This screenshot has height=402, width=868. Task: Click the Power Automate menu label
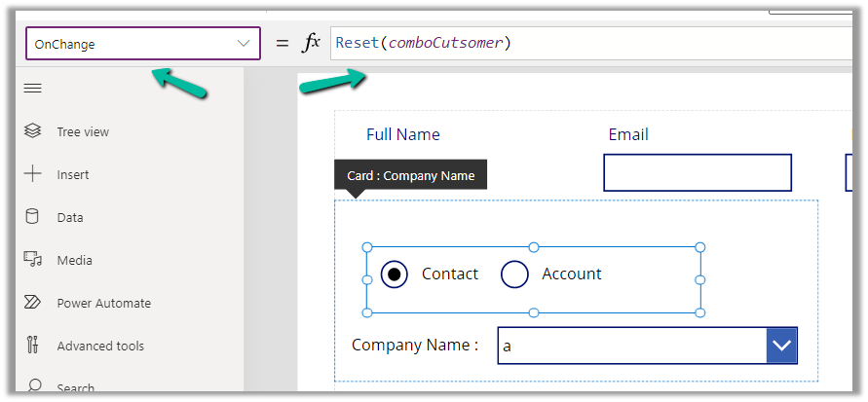pyautogui.click(x=103, y=303)
